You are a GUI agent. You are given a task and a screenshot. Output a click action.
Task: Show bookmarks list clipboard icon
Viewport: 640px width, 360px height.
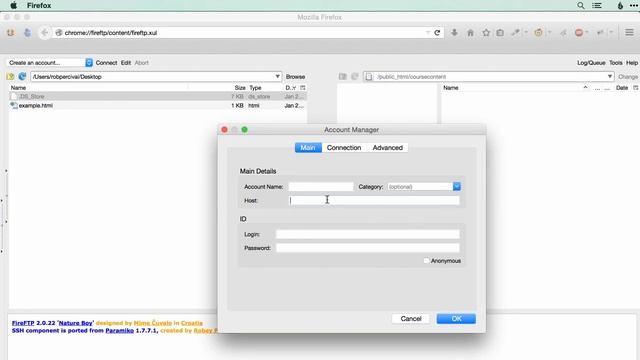pyautogui.click(x=500, y=33)
